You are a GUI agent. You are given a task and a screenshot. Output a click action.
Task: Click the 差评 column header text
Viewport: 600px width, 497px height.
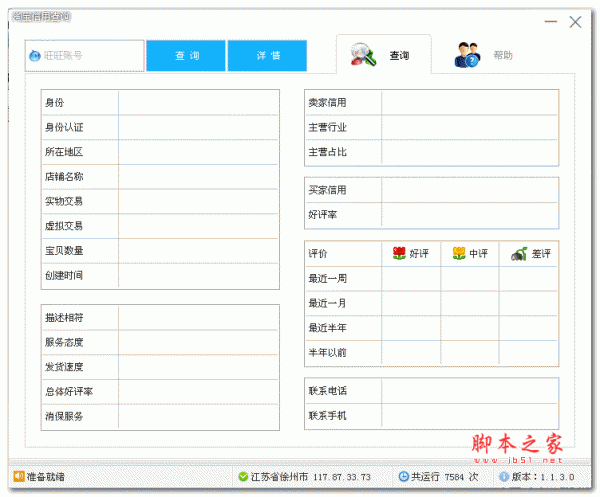pyautogui.click(x=541, y=254)
